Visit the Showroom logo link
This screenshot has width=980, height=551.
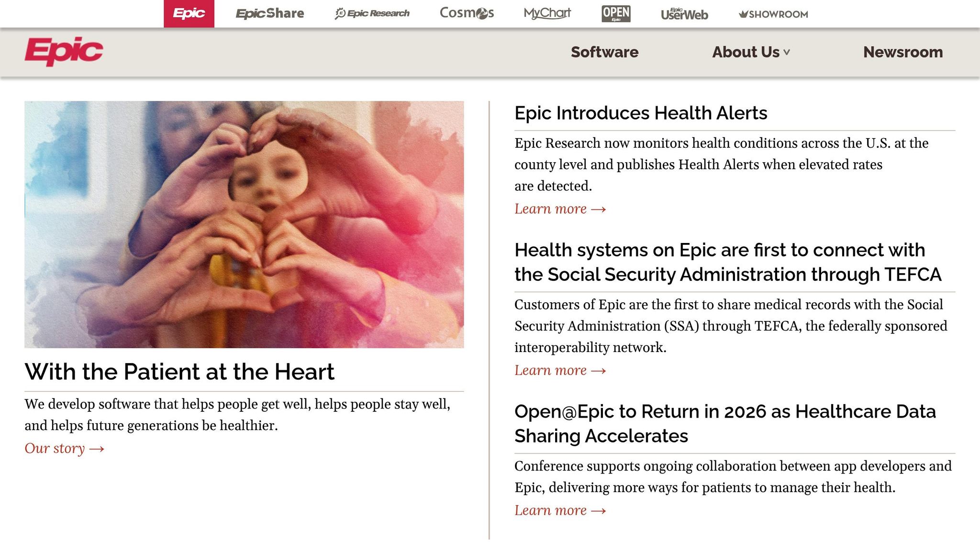coord(773,14)
